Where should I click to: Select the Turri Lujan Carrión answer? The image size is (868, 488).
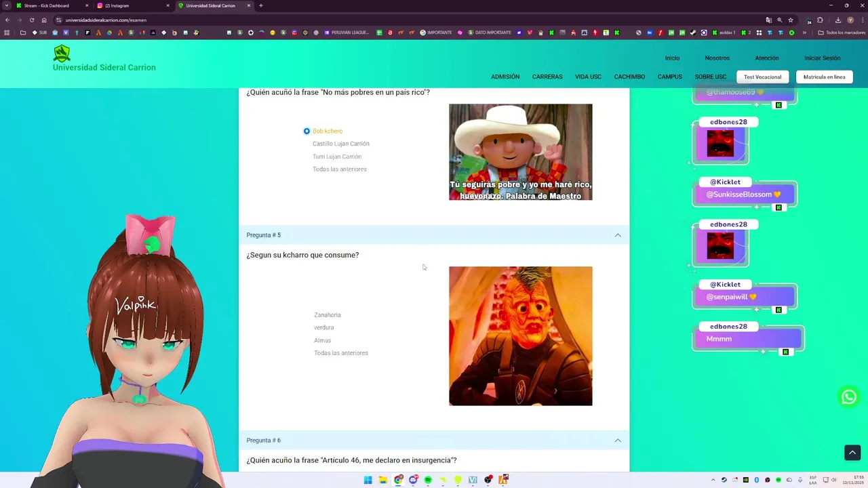(336, 157)
